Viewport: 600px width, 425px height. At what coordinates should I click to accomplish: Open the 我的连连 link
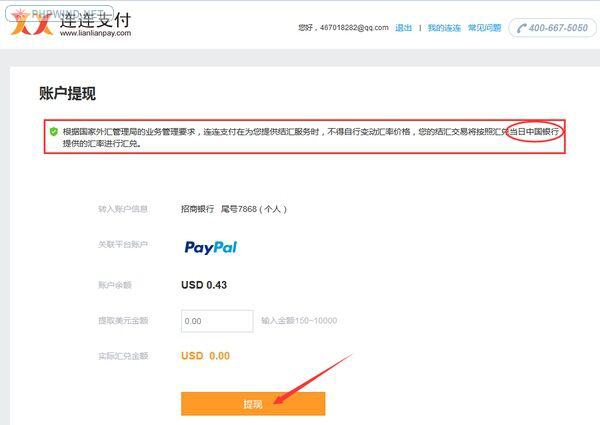444,28
